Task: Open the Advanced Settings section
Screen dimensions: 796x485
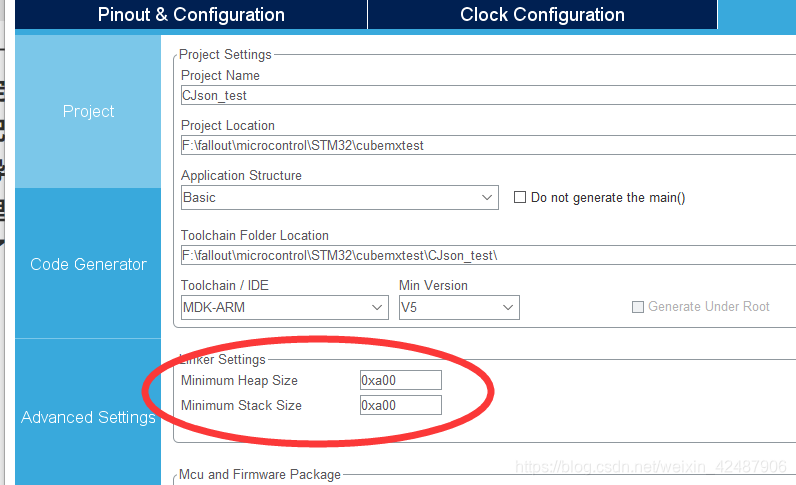Action: pos(88,417)
